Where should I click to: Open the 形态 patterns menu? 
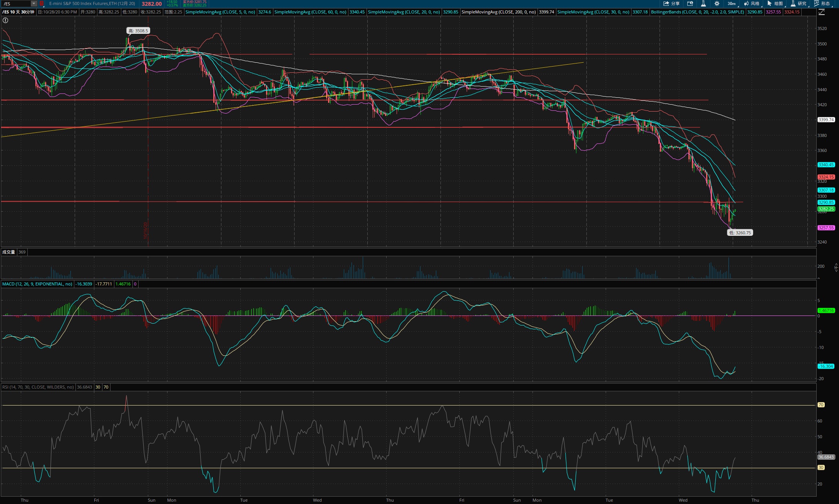coord(822,3)
